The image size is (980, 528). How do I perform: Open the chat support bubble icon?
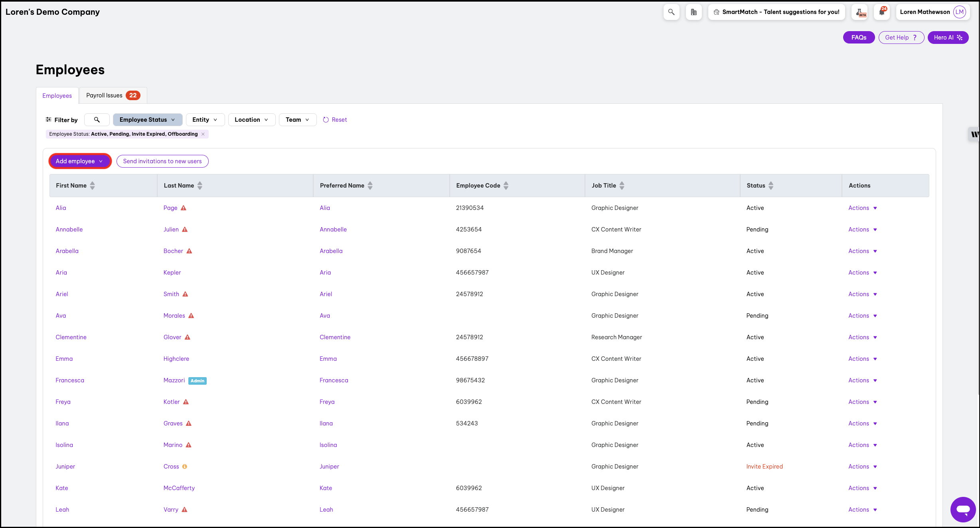pyautogui.click(x=963, y=510)
